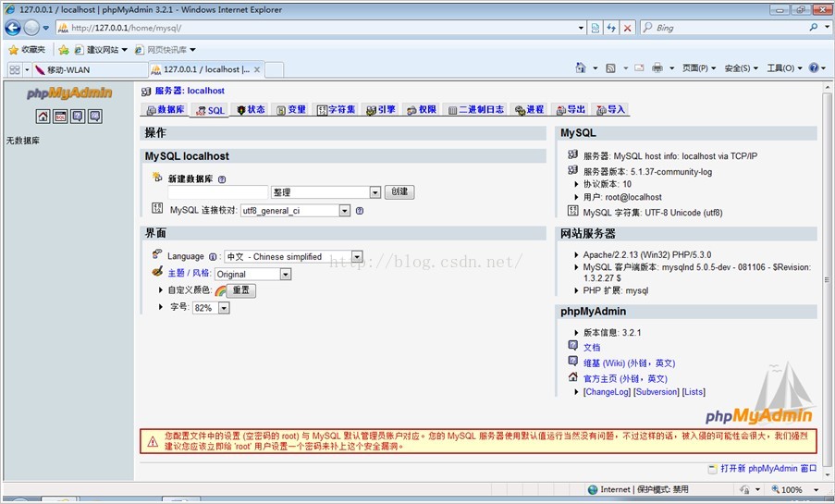Open the 工具(O) menu
The height and width of the screenshot is (504, 835).
784,68
